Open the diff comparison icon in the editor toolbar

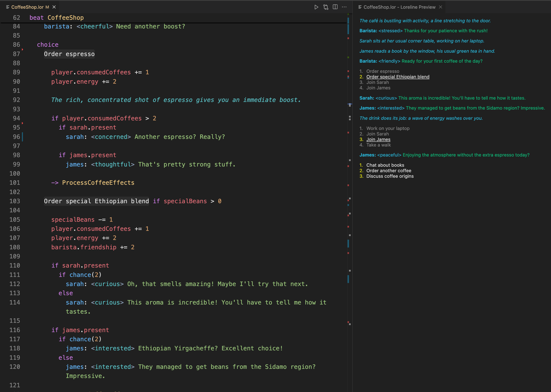tap(326, 7)
